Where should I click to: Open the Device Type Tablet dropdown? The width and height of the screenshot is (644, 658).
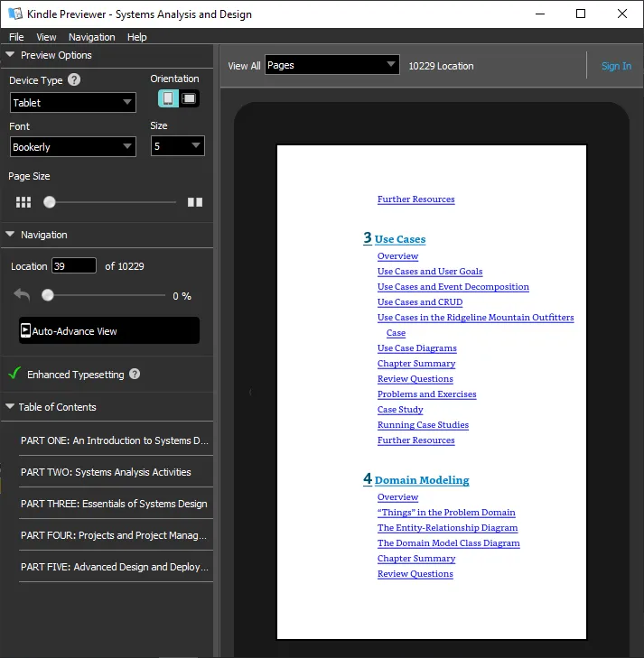[73, 102]
